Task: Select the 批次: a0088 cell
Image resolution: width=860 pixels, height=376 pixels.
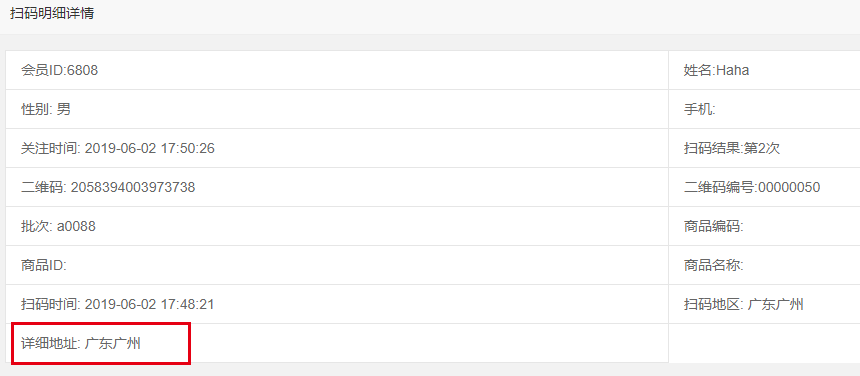Action: 337,226
